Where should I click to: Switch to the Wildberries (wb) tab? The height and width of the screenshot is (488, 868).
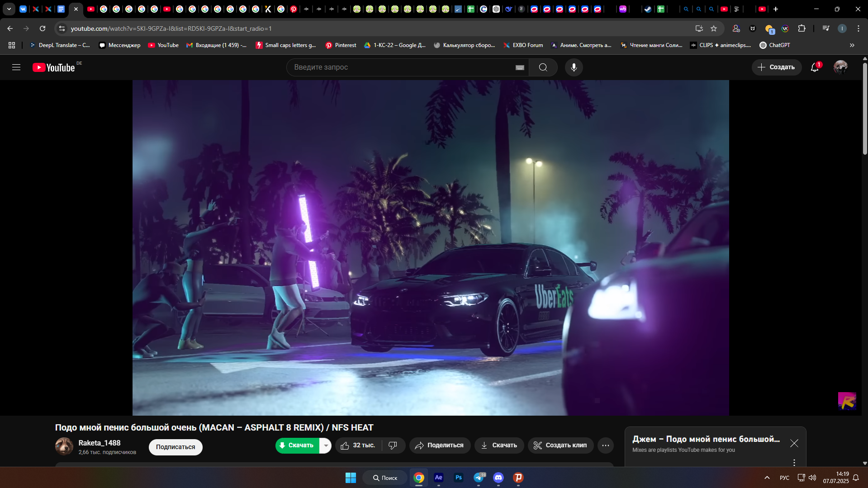coord(623,9)
